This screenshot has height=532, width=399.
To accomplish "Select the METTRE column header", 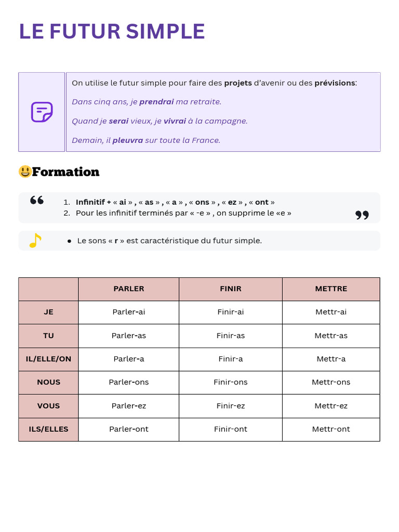I will tap(331, 289).
